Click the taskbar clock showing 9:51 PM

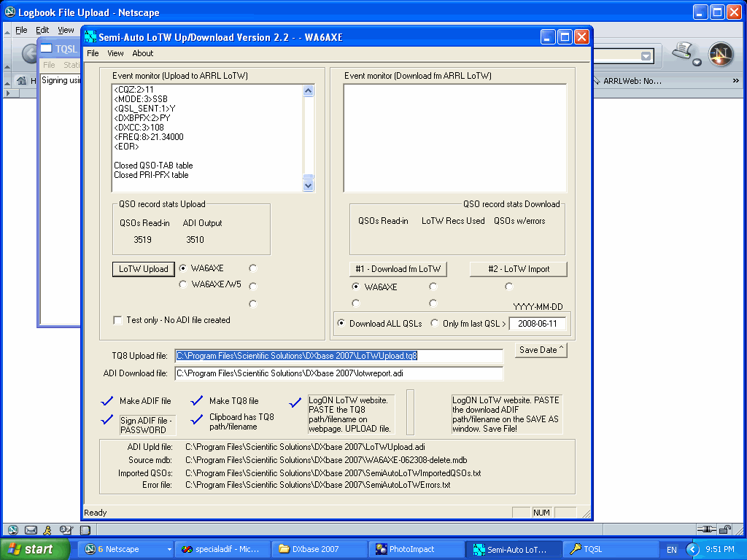[720, 550]
